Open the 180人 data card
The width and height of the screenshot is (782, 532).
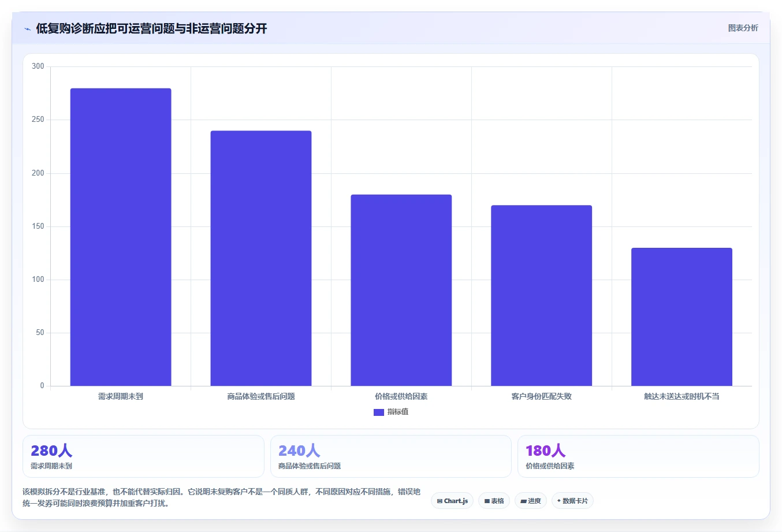(x=638, y=456)
